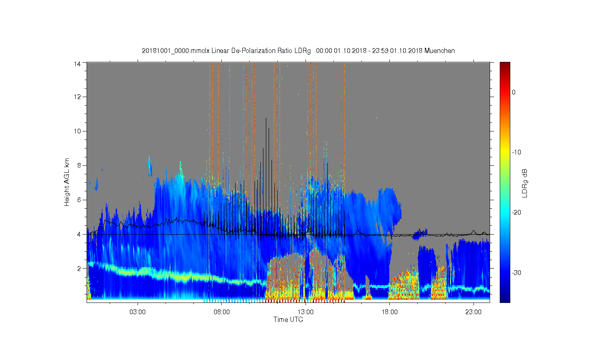Click the 18:00 time tick label
Screen dimensions: 607x364
[389, 312]
